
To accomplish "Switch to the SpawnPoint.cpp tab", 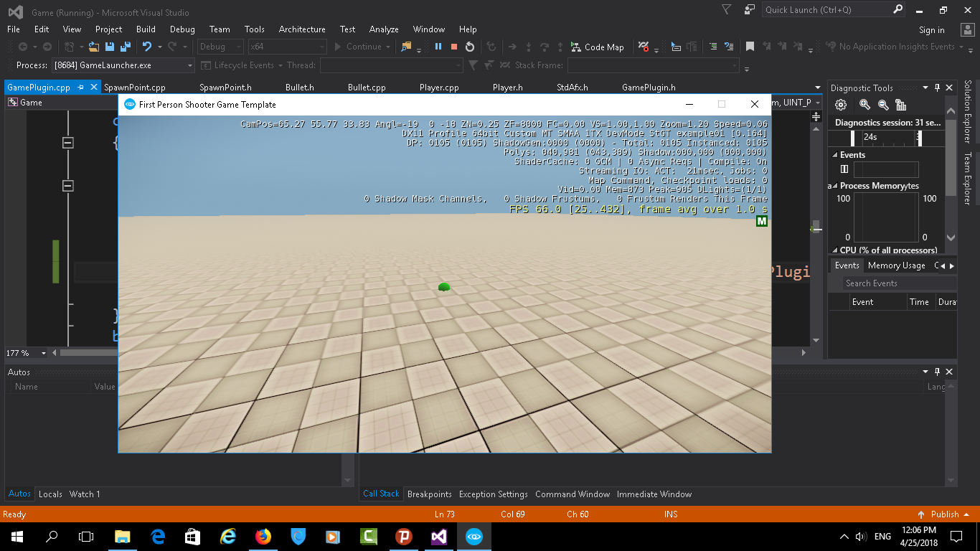I will tap(135, 88).
